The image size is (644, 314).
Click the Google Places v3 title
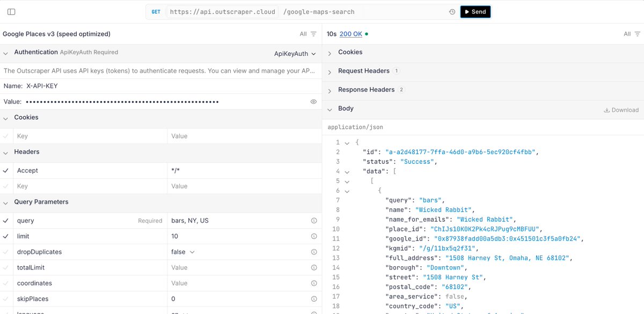[57, 34]
